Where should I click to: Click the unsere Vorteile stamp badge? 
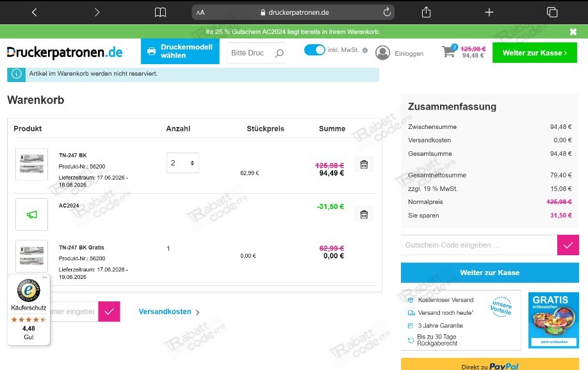[x=501, y=307]
